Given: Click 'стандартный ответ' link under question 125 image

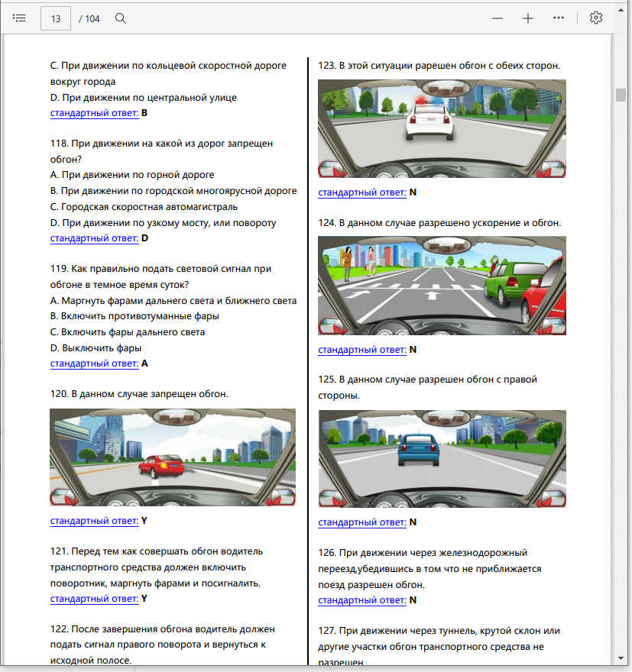Looking at the screenshot, I should (x=362, y=522).
